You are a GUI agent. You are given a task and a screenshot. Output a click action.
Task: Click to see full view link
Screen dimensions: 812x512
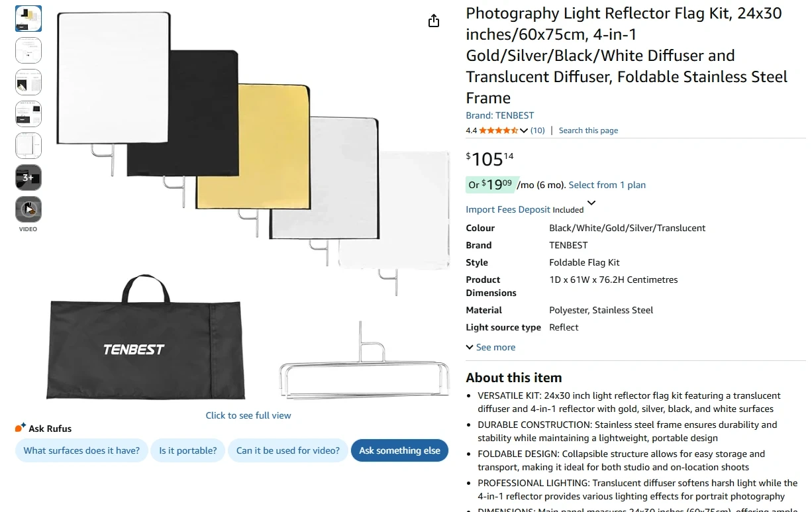click(x=248, y=415)
